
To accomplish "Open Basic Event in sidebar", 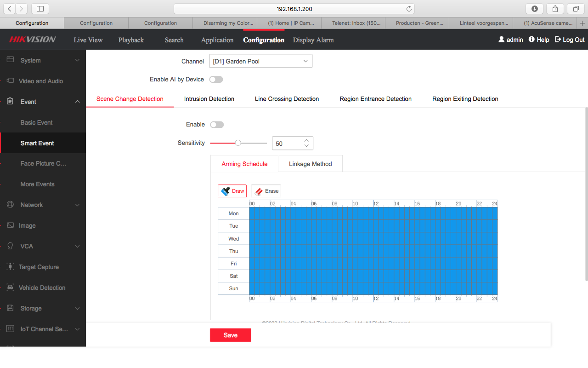I will coord(37,122).
